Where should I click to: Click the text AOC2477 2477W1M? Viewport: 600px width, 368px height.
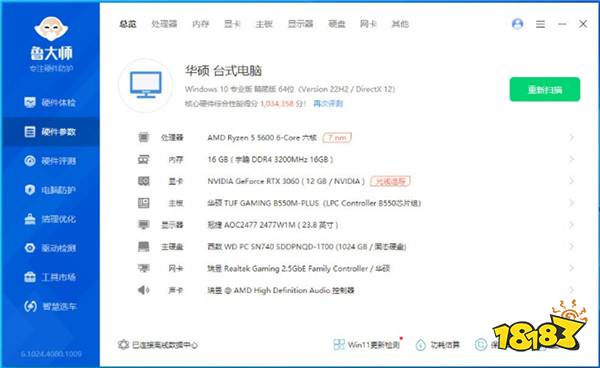click(260, 225)
